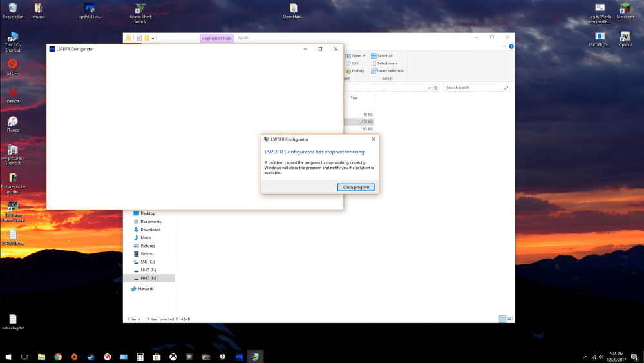This screenshot has height=363, width=644.
Task: Switch to Application Tools tab in Explorer
Action: pos(216,38)
